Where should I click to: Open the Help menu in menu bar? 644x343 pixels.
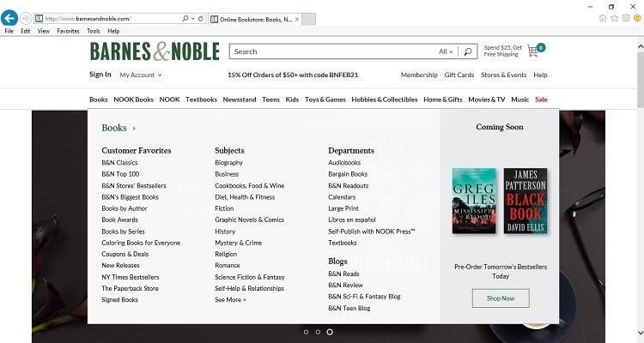tap(113, 31)
